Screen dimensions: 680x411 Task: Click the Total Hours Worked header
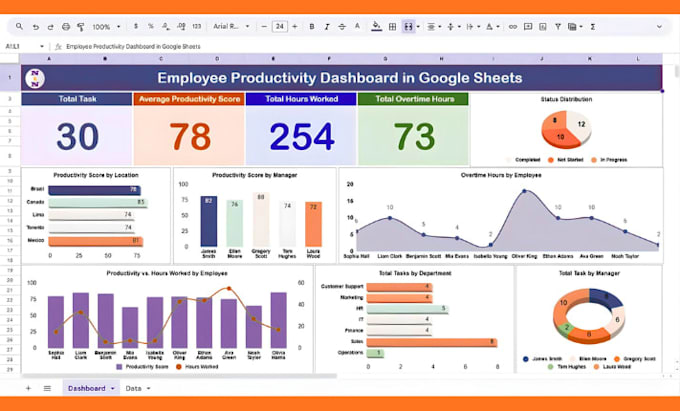301,99
